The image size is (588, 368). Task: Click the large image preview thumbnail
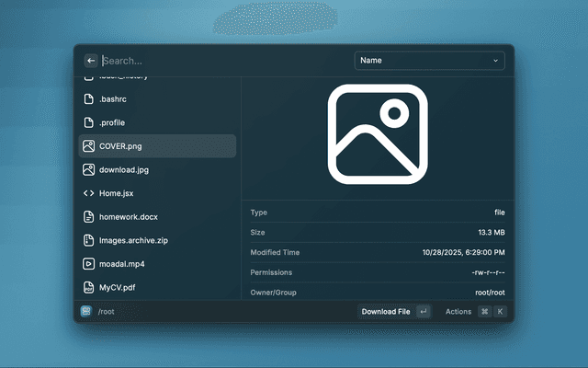click(x=379, y=132)
